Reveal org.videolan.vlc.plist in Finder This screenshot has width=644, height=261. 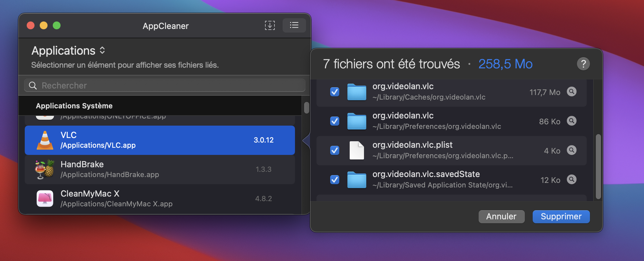point(571,150)
